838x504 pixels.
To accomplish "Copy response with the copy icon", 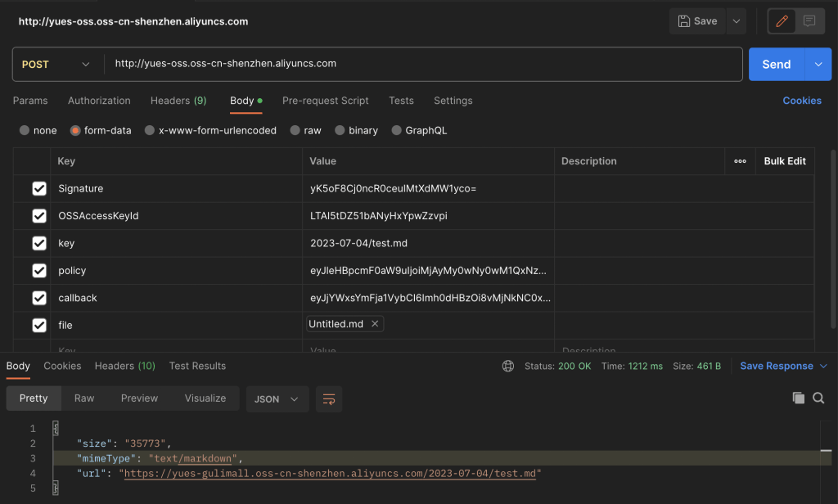I will click(799, 398).
